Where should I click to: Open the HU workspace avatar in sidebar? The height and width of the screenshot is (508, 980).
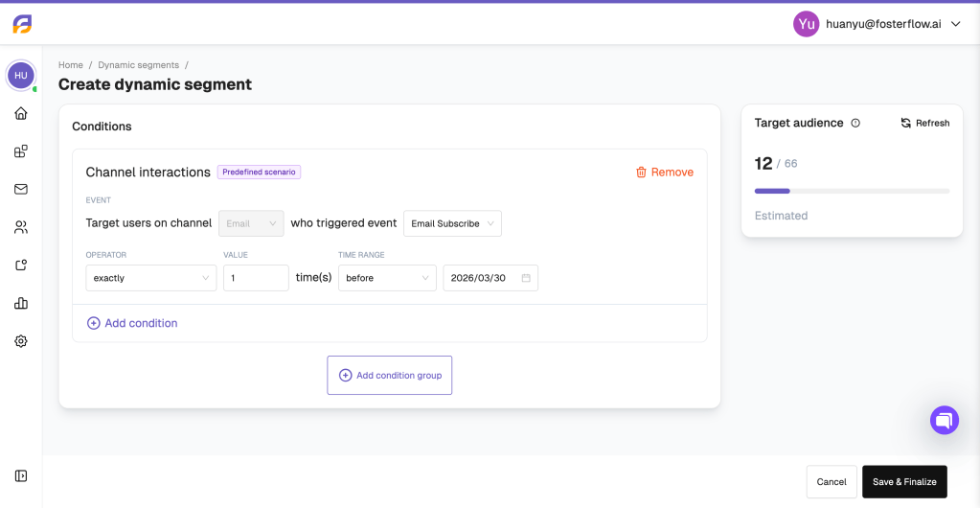(x=21, y=76)
